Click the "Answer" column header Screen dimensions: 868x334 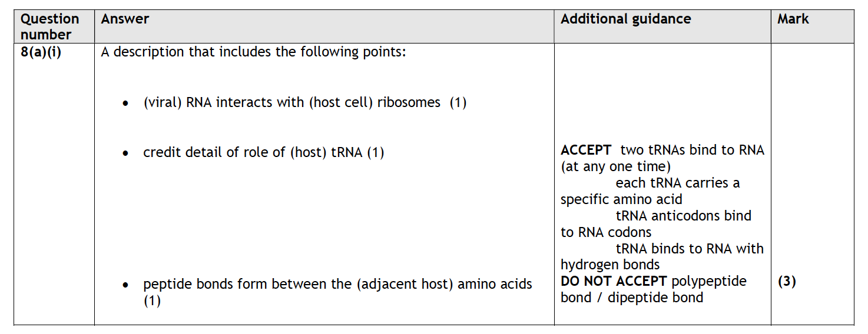click(x=125, y=19)
